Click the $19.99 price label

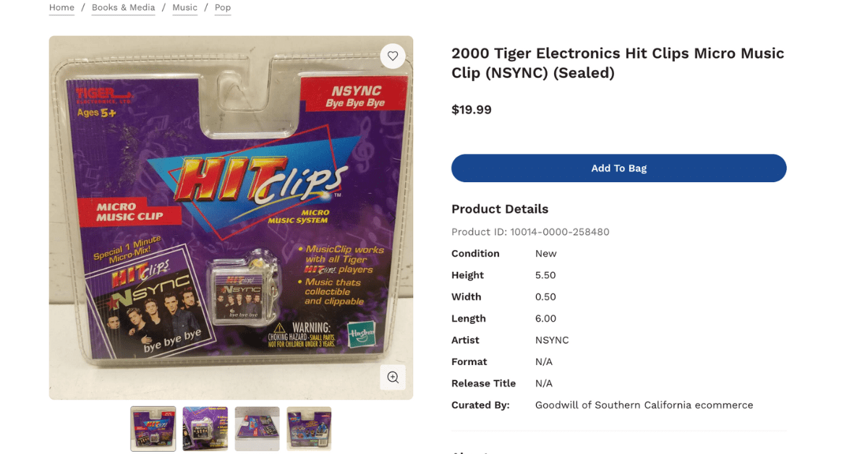[x=472, y=110]
